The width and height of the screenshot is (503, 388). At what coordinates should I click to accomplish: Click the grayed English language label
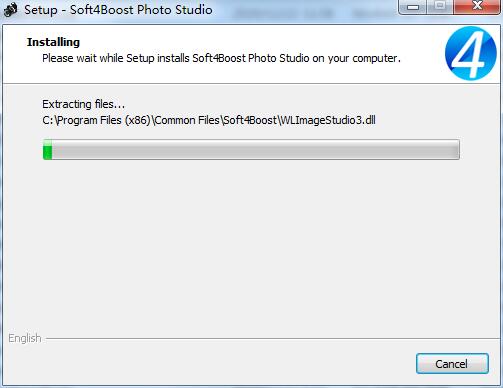(x=25, y=339)
